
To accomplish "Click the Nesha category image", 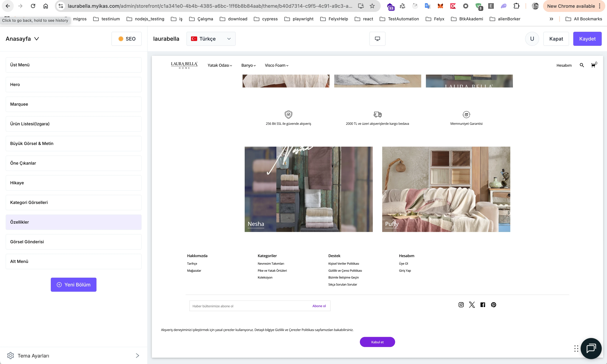I will coord(308,189).
